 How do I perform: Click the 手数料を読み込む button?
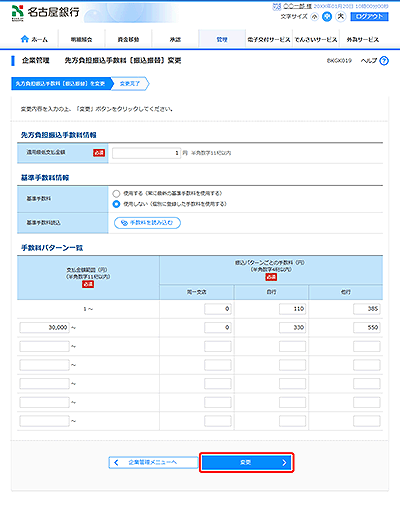coord(147,223)
